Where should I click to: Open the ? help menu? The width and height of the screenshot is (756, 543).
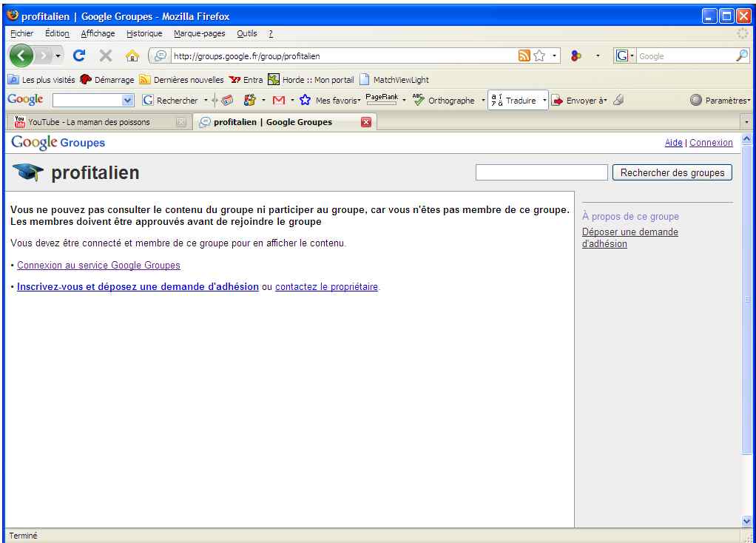click(271, 33)
